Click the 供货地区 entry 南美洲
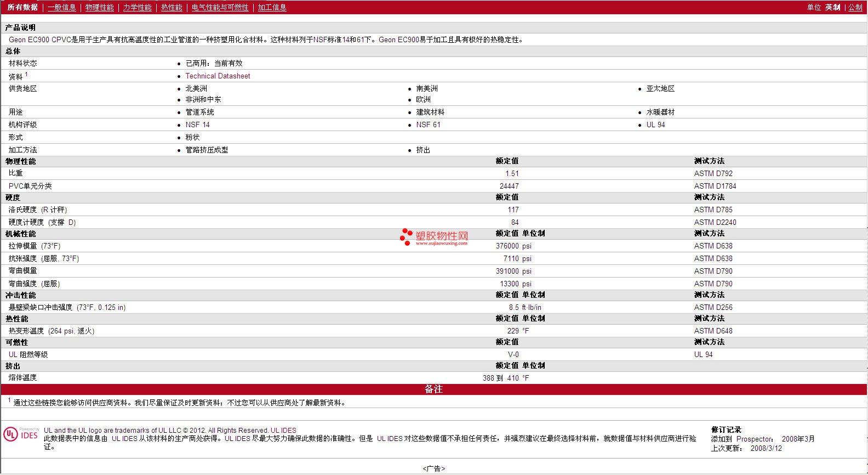The width and height of the screenshot is (868, 475). (x=427, y=89)
